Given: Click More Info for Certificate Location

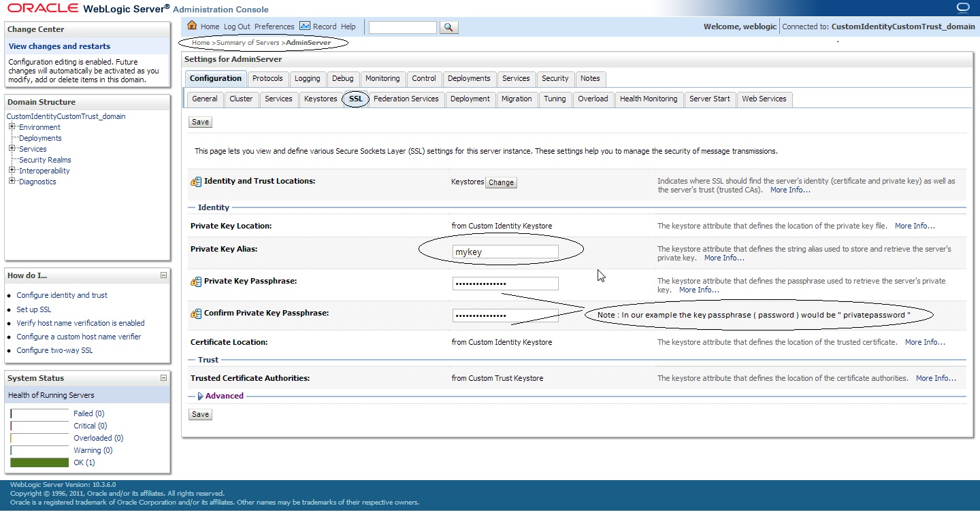Looking at the screenshot, I should [925, 342].
